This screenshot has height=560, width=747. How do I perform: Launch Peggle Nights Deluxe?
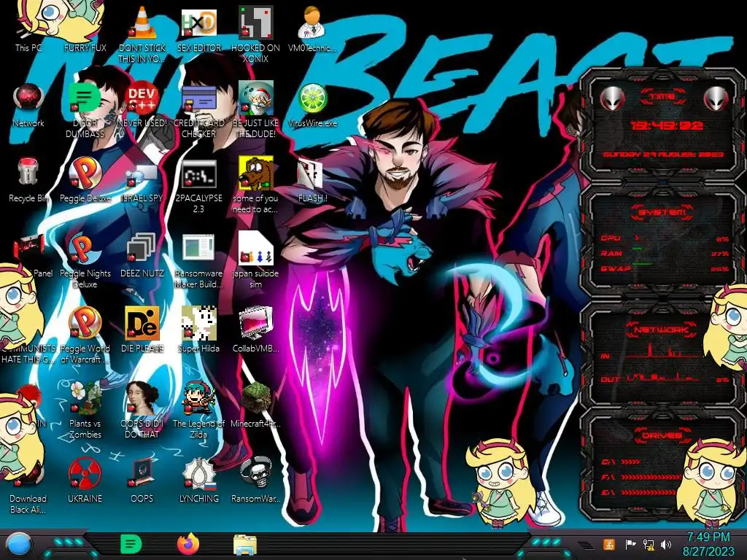[85, 260]
